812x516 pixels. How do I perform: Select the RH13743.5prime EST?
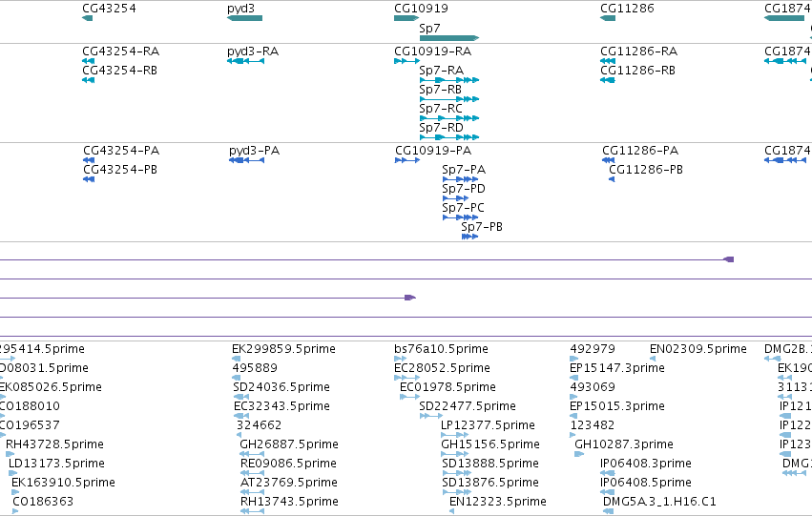pos(289,502)
